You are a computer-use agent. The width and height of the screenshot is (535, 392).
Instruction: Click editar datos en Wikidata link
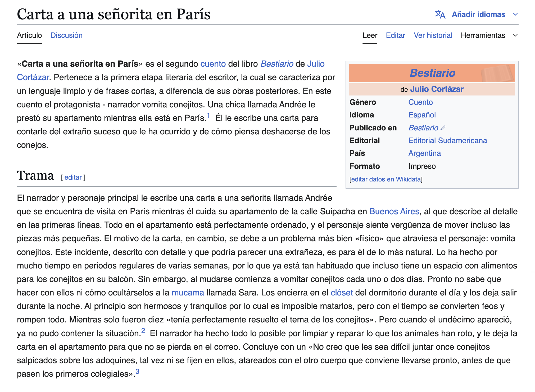point(386,179)
